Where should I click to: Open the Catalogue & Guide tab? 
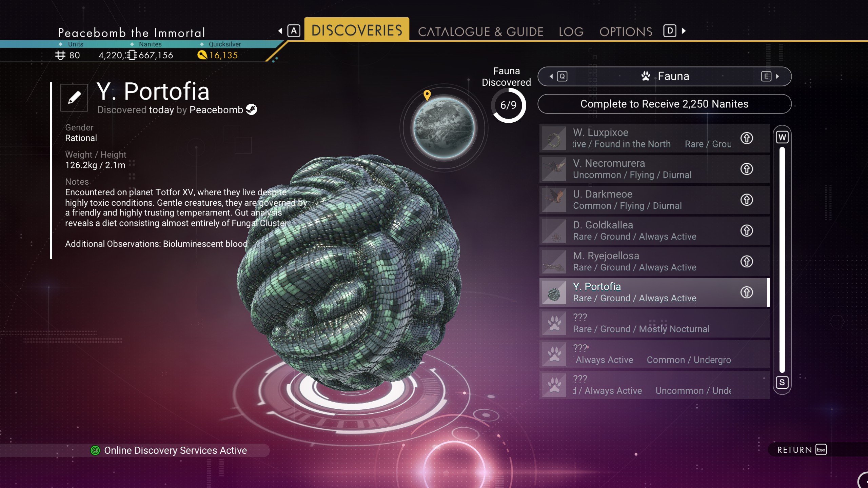pyautogui.click(x=480, y=32)
